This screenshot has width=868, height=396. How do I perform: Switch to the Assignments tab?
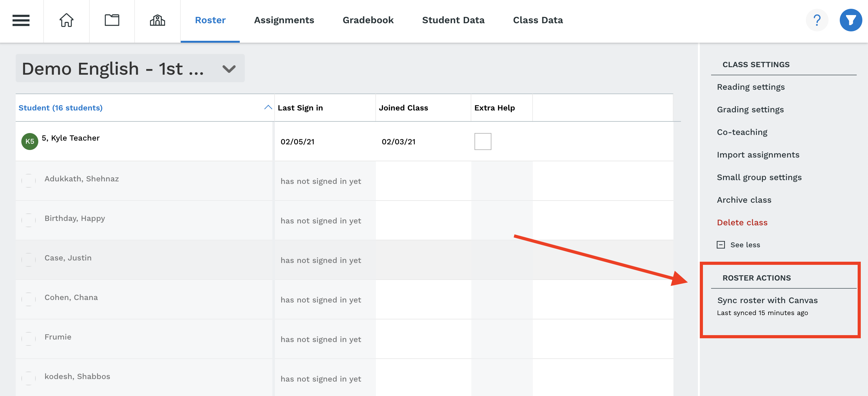tap(284, 20)
